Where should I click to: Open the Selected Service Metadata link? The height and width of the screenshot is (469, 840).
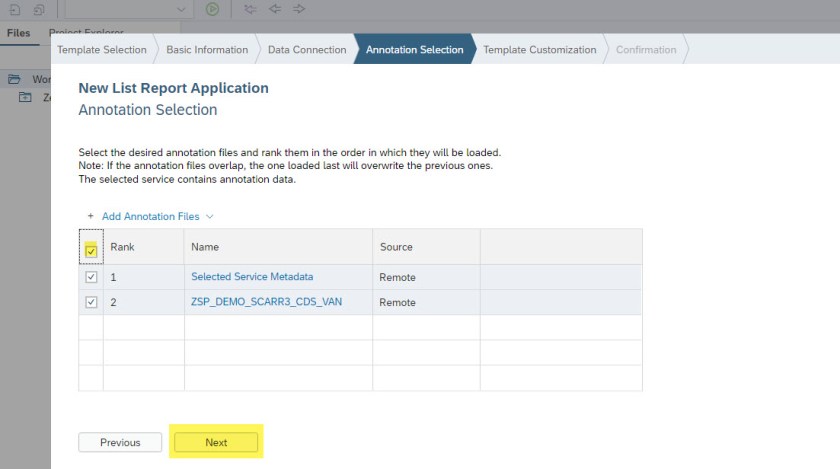coord(252,277)
